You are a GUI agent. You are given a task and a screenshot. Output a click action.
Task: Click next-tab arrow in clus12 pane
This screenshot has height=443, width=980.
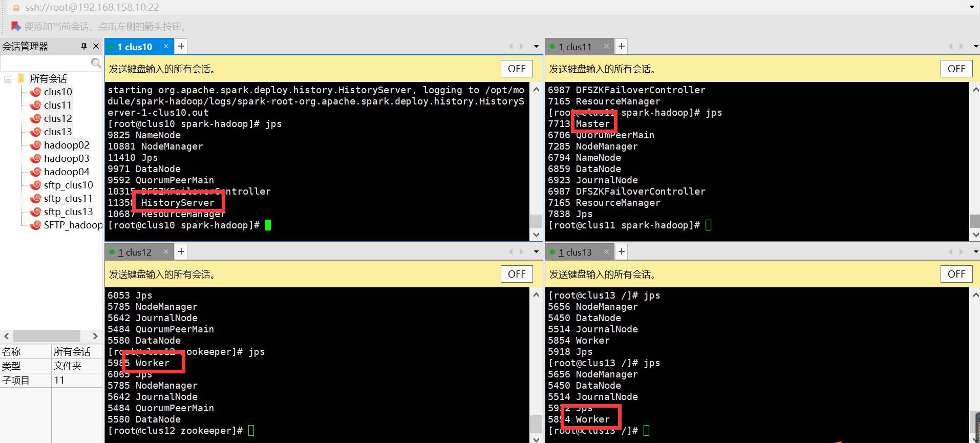point(521,252)
